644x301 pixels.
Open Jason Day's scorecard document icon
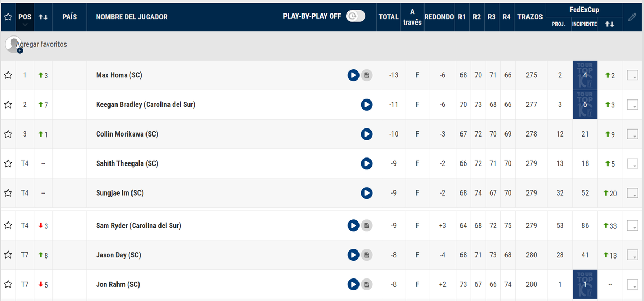[x=367, y=255]
